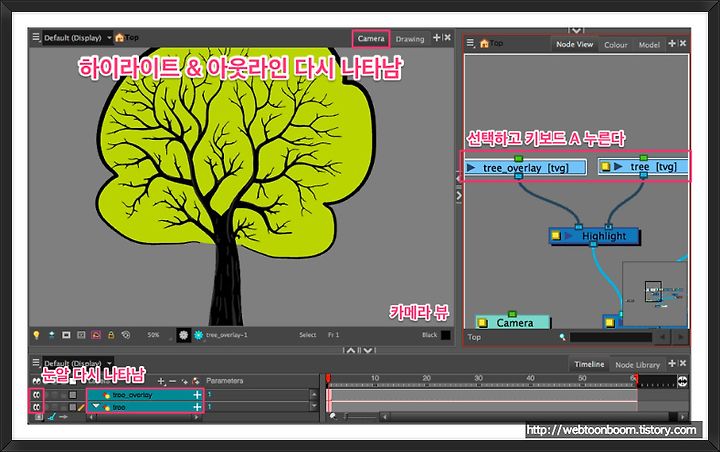The width and height of the screenshot is (720, 452).
Task: Expand the tree node arrow in Node View
Action: (619, 166)
